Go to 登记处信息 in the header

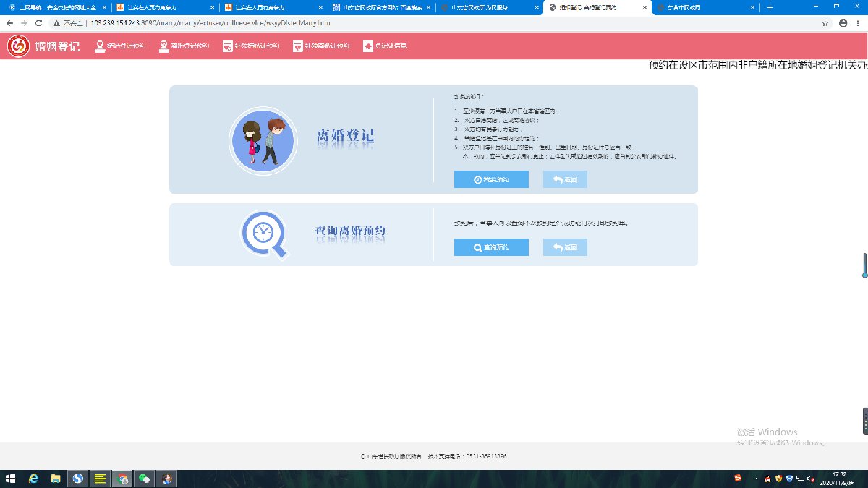click(x=385, y=46)
